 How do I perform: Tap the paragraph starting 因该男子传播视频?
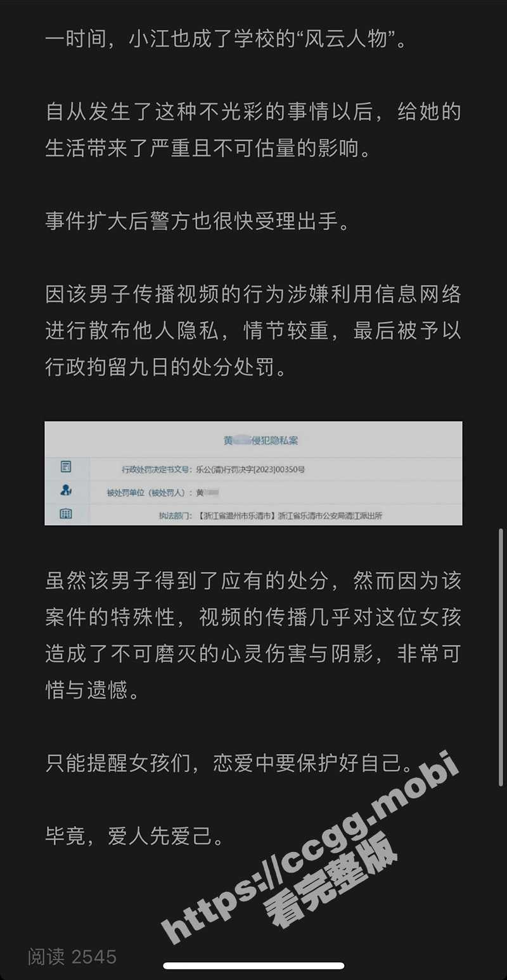click(x=253, y=330)
